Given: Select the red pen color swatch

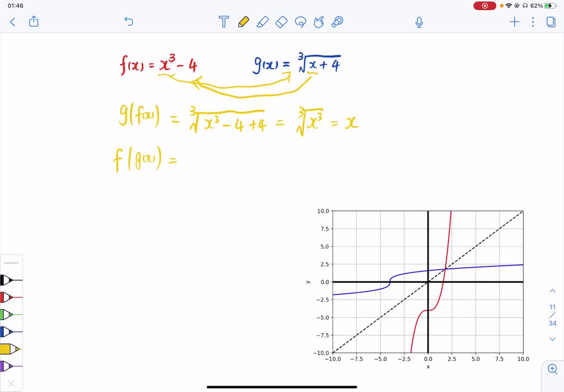Looking at the screenshot, I should pos(12,297).
